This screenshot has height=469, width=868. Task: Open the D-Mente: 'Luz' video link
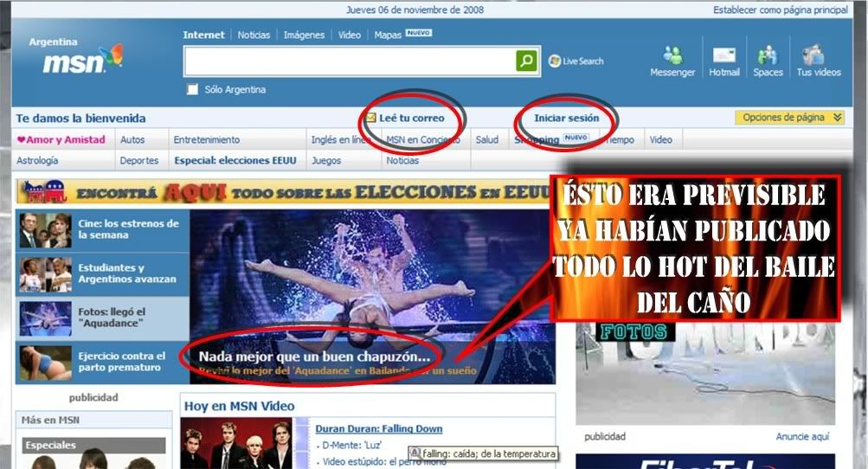(x=351, y=445)
